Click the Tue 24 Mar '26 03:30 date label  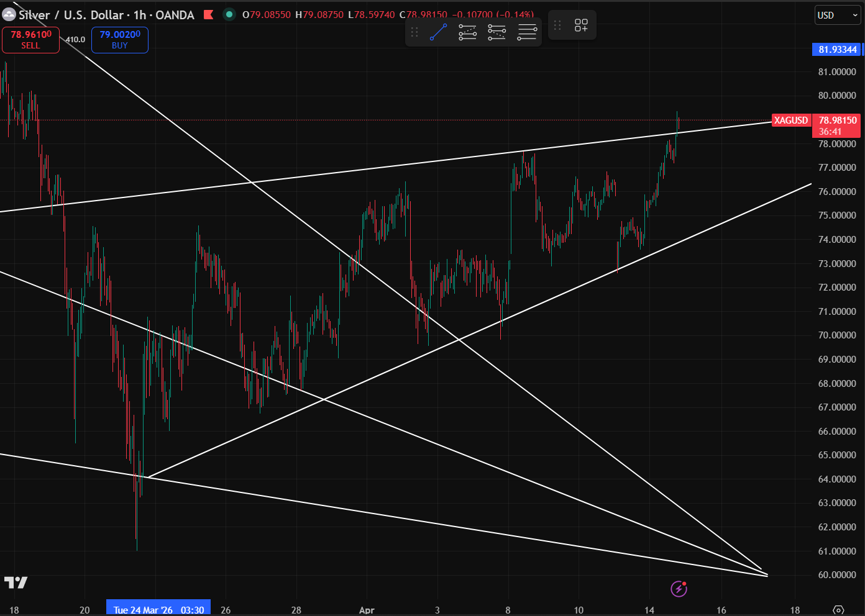coord(158,609)
